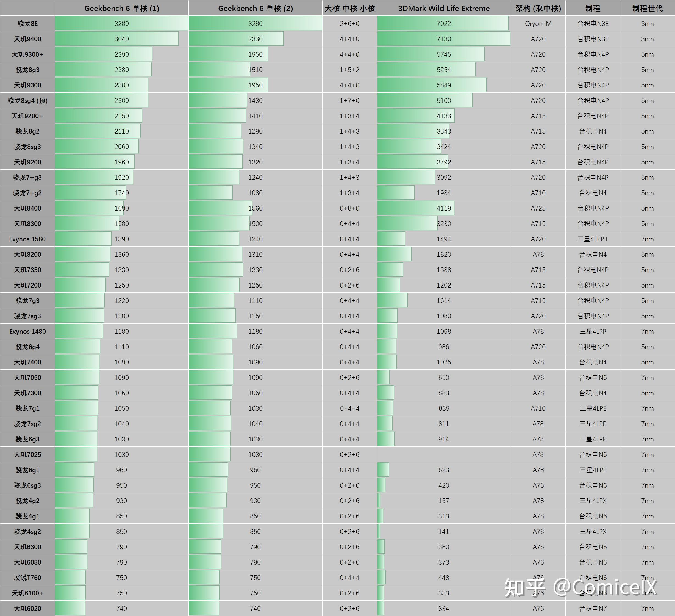Click the Geekbench 6 单核 (1) column header
Screen dimensions: 675x616
(x=121, y=8)
